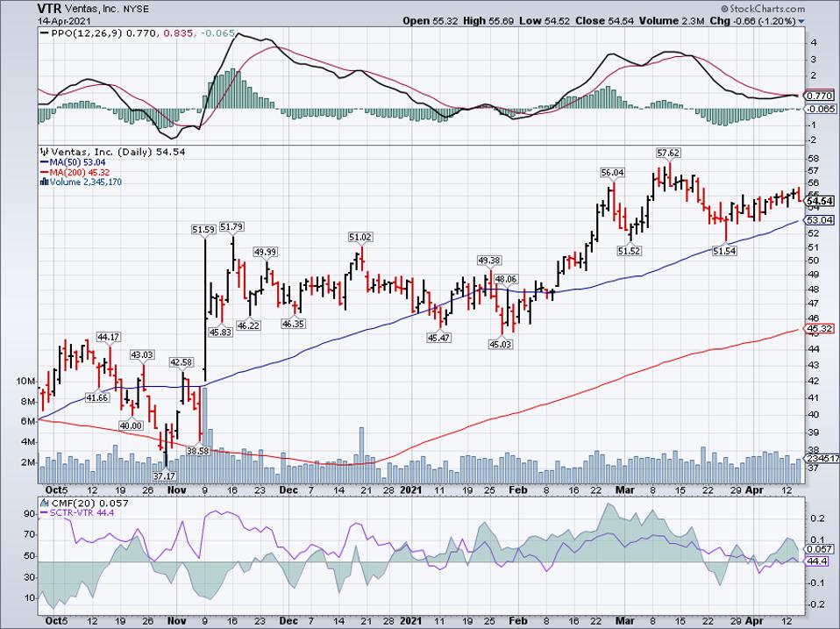Click the 44.17 price label

point(108,337)
